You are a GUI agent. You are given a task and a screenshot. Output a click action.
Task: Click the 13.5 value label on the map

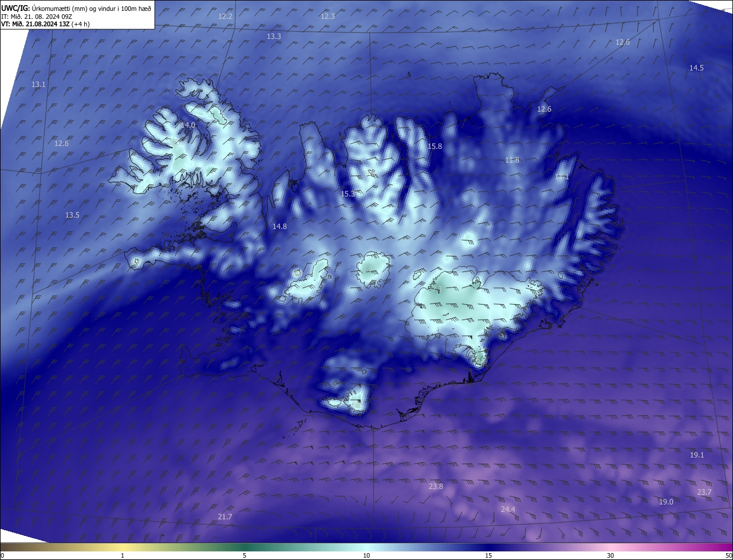72,215
